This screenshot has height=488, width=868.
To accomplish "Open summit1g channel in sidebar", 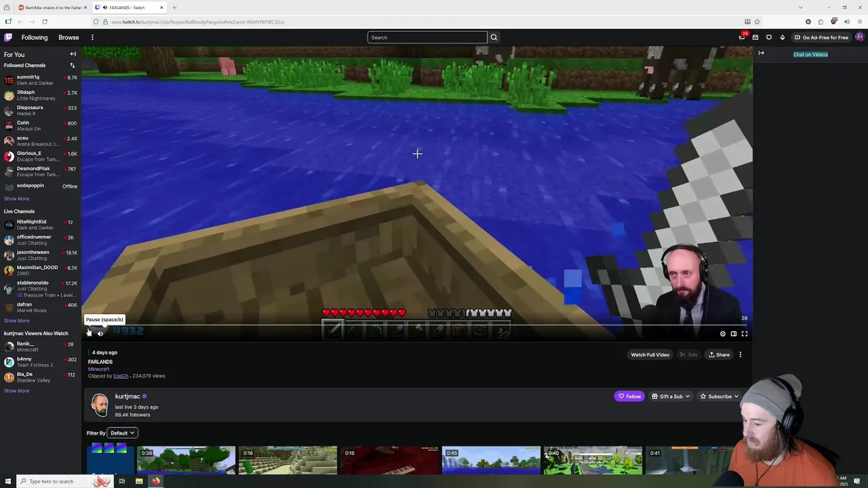I will [41, 80].
